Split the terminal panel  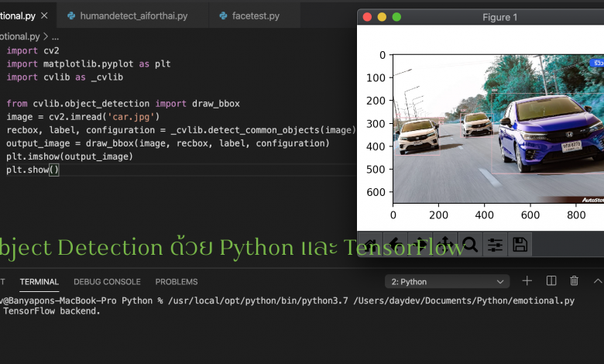551,281
